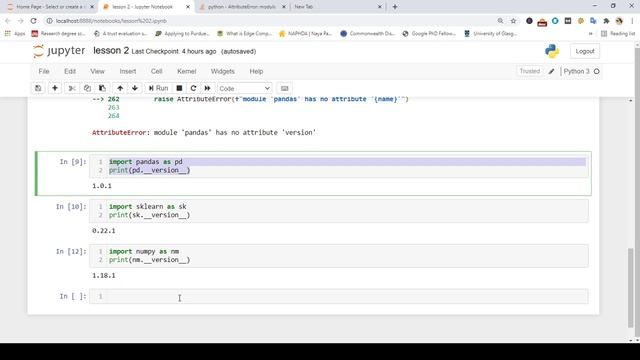Click the Python 3 kernel indicator circle
640x360 pixels.
(x=597, y=71)
